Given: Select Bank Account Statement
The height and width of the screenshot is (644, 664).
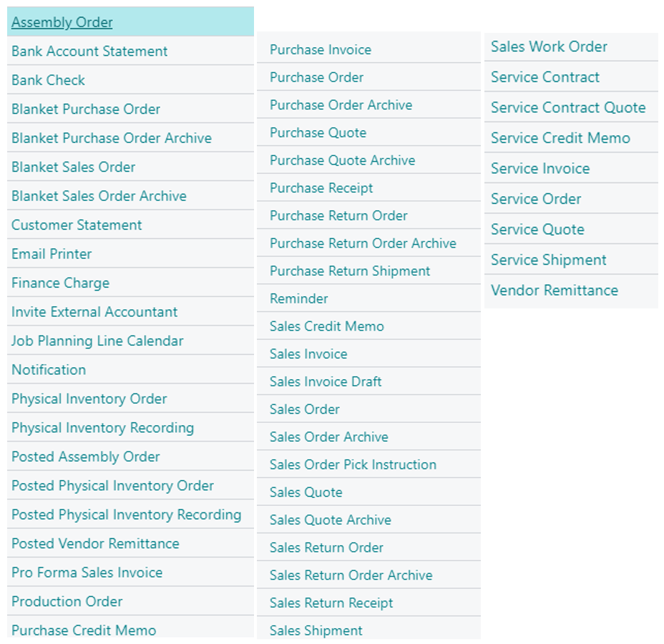Looking at the screenshot, I should click(x=89, y=51).
